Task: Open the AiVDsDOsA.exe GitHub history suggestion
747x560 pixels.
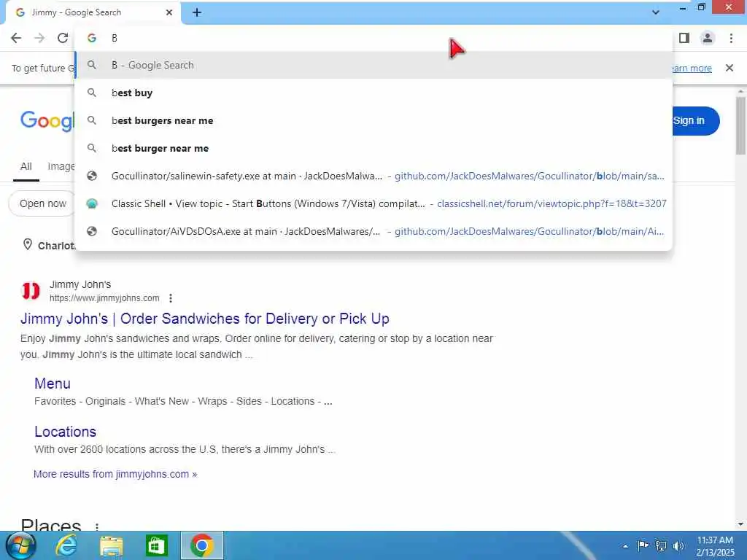Action: click(374, 231)
